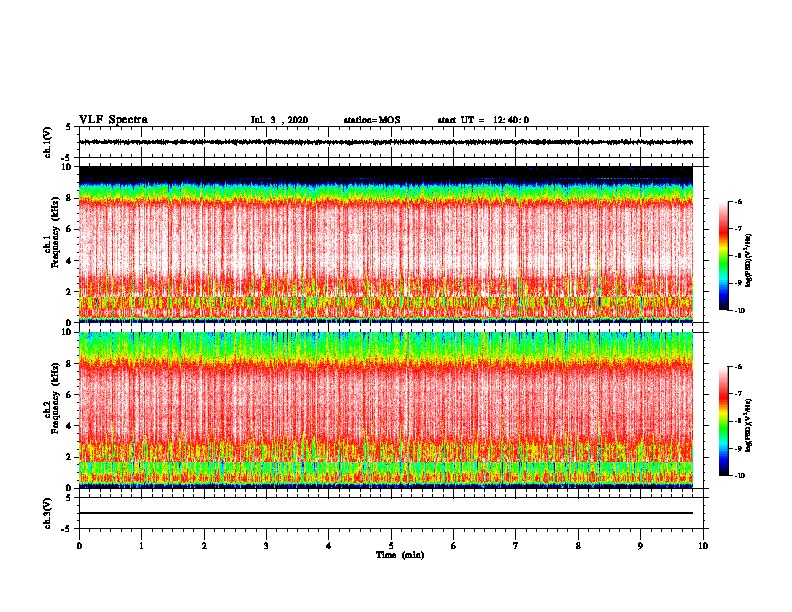The width and height of the screenshot is (792, 612).
Task: Click the "-10" label on ch.1 color bar
Action: pos(739,311)
